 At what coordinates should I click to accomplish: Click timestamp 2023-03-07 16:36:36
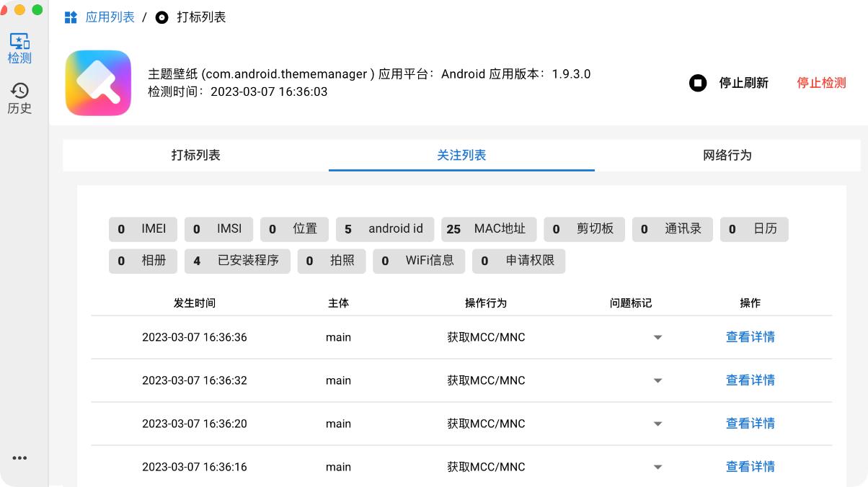coord(195,337)
